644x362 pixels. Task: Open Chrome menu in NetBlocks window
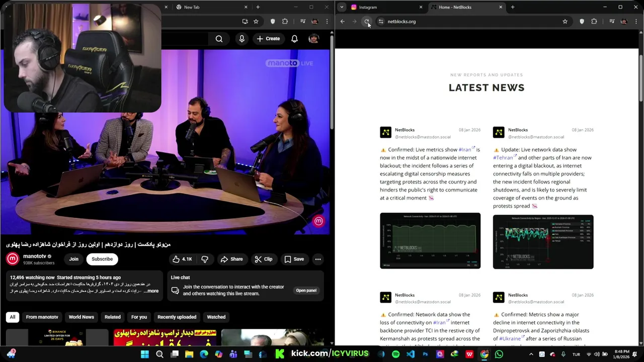pos(636,22)
